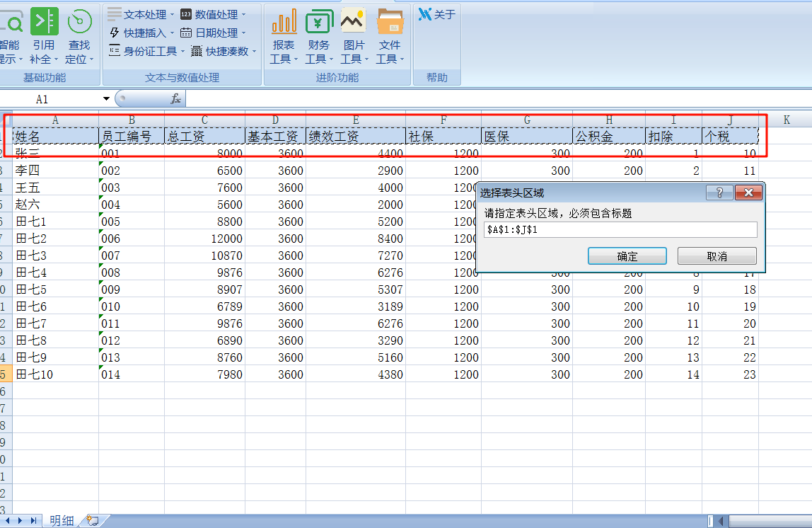Image resolution: width=812 pixels, height=528 pixels.
Task: Click the insert new worksheet icon
Action: click(93, 520)
